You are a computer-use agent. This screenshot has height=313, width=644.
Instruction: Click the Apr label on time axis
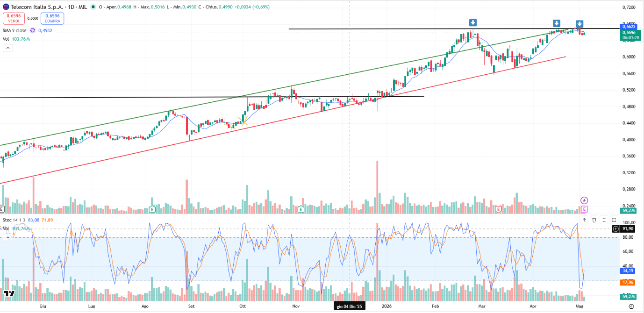[533, 306]
